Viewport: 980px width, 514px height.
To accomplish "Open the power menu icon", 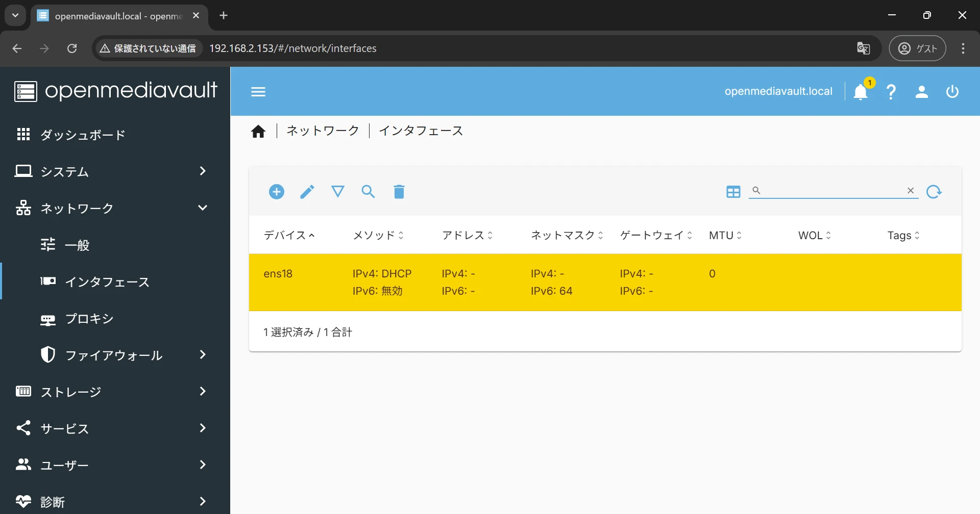I will pos(952,92).
